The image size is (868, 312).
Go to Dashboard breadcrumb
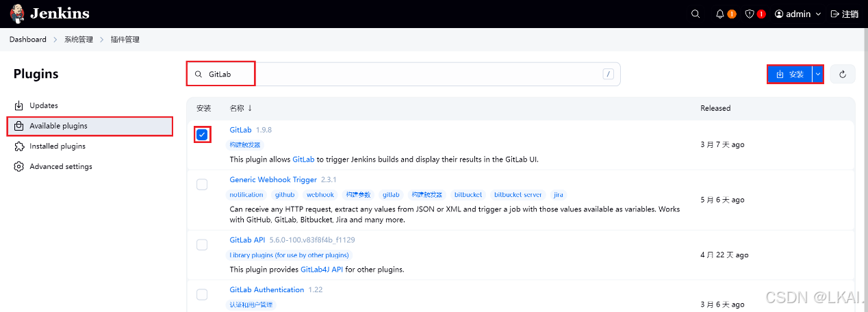(28, 40)
